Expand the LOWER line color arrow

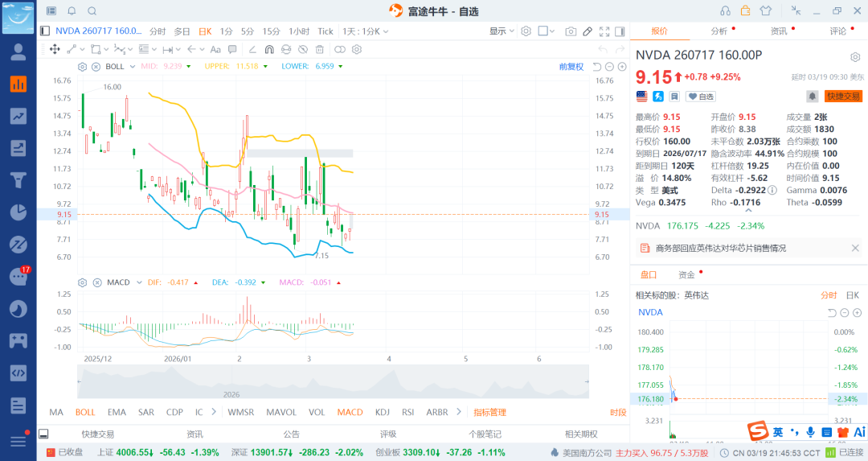point(341,67)
